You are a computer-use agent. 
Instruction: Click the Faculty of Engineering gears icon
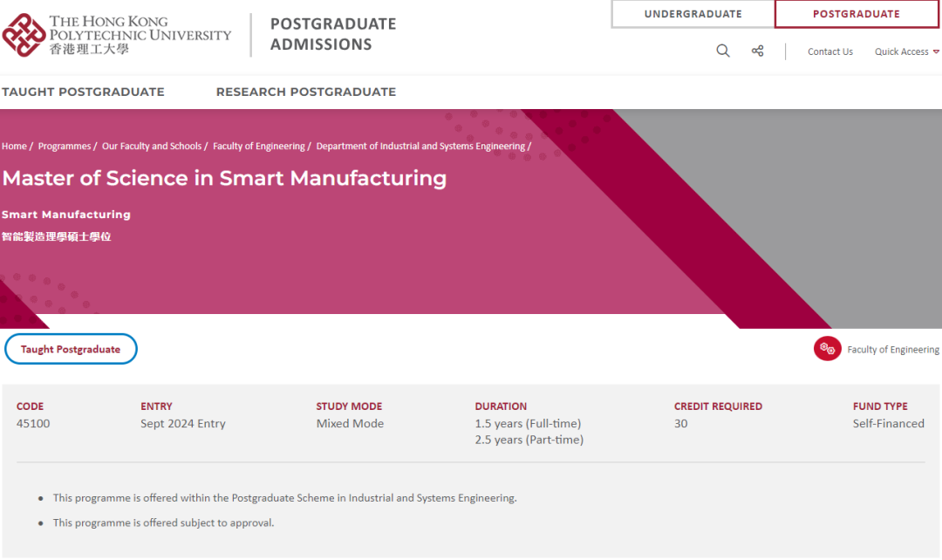[827, 349]
